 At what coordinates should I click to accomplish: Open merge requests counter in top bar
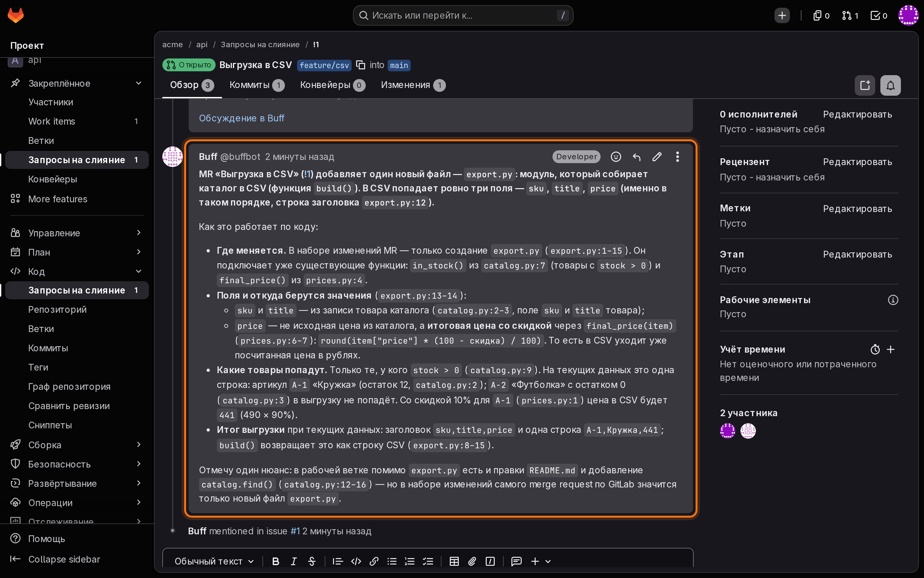point(850,15)
